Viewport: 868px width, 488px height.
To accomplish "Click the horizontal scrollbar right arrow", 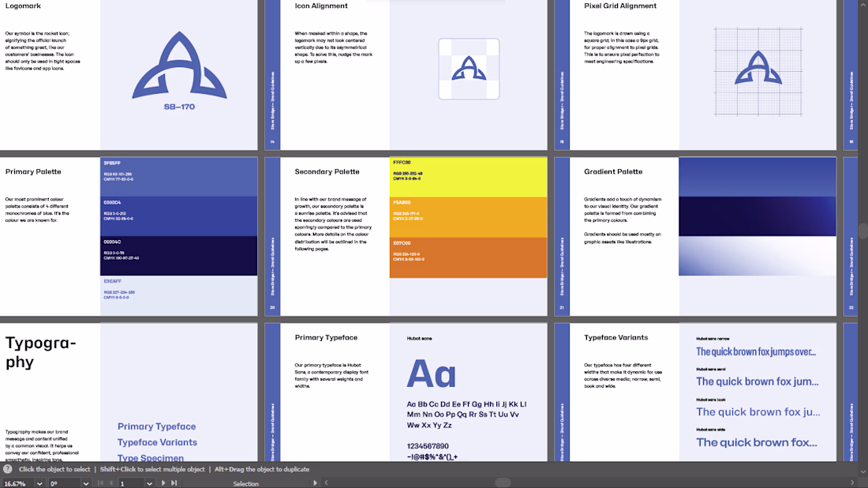I will (852, 483).
